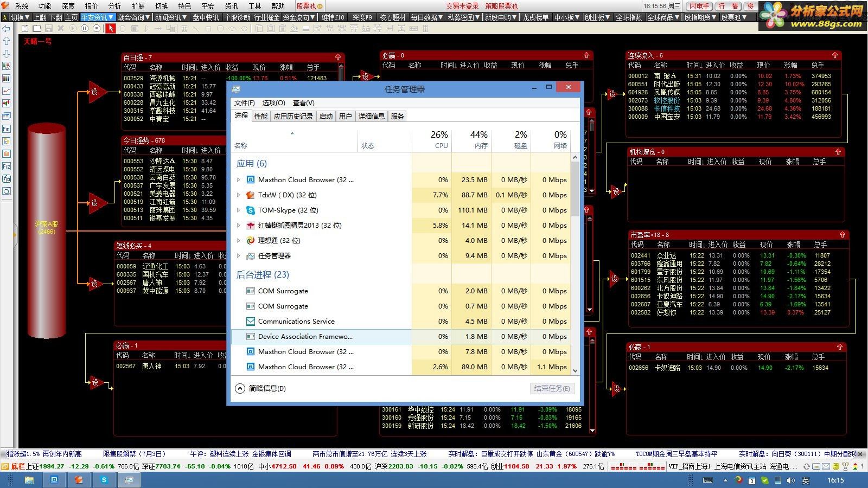
Task: Click the candlestick chart icon in the left sidebar
Action: click(x=7, y=104)
